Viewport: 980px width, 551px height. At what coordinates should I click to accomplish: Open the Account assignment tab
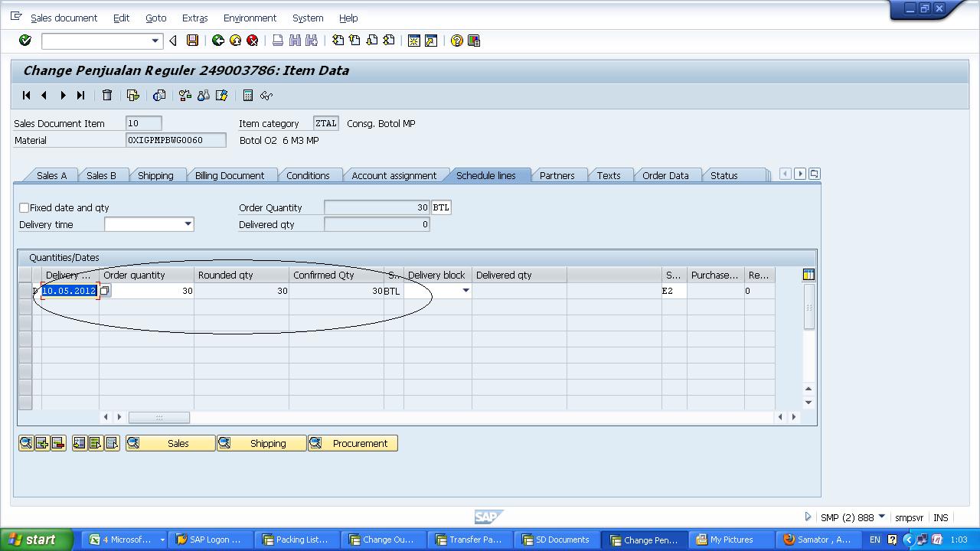pyautogui.click(x=394, y=175)
